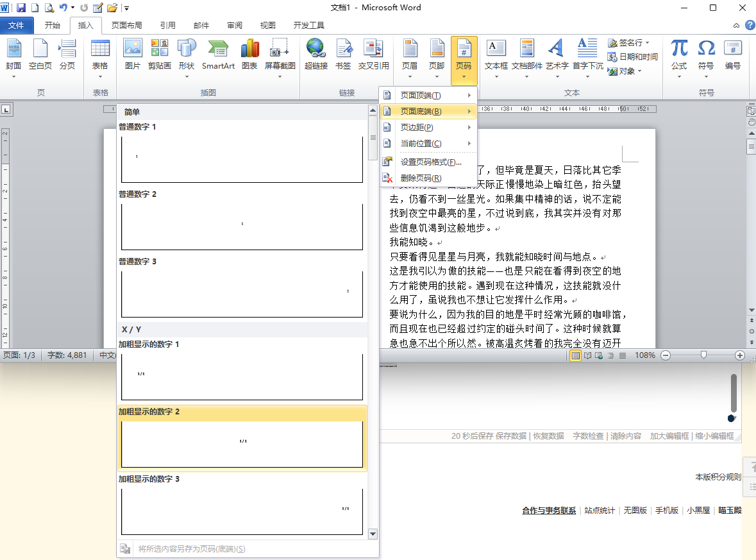Screen dimensions: 756x560
Task: Open the Shapes (形状) gallery
Action: (x=187, y=58)
